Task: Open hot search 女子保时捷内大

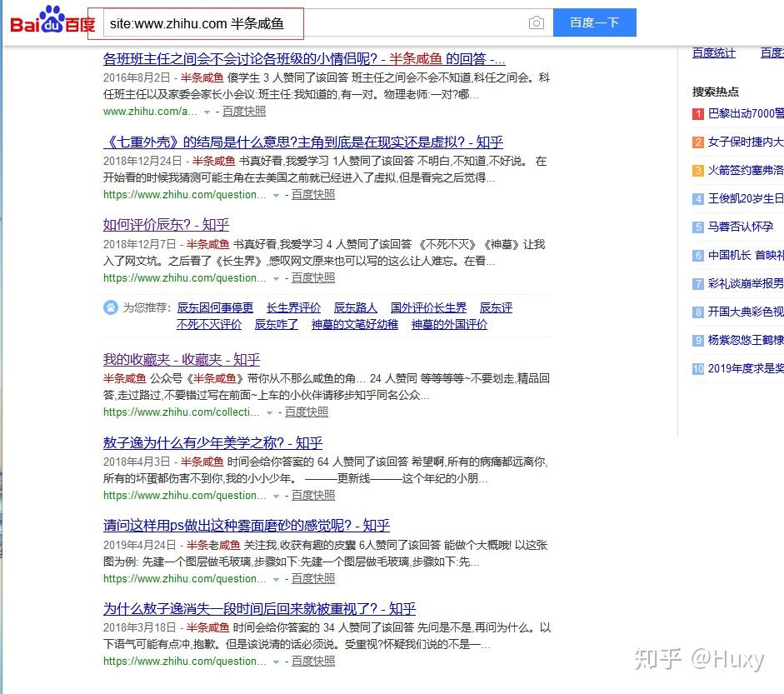Action: coord(746,142)
